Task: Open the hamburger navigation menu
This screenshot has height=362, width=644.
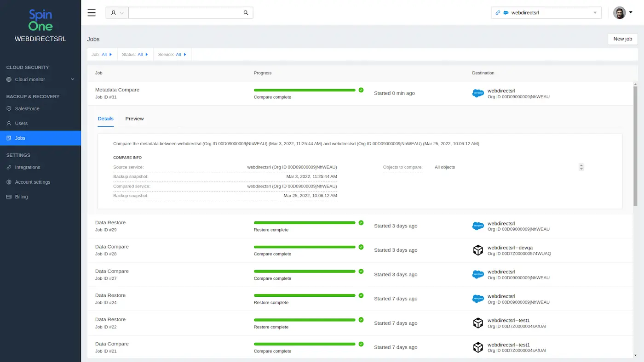Action: [92, 12]
